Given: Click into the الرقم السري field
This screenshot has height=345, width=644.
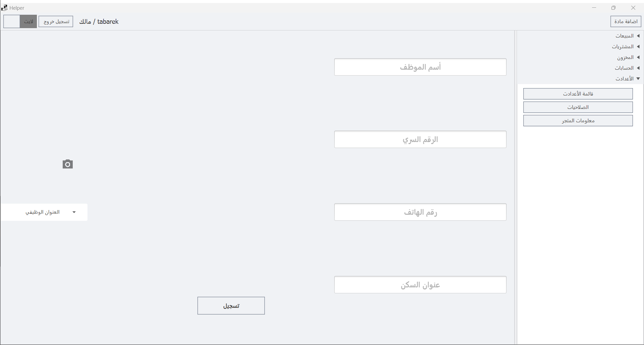Looking at the screenshot, I should 420,139.
